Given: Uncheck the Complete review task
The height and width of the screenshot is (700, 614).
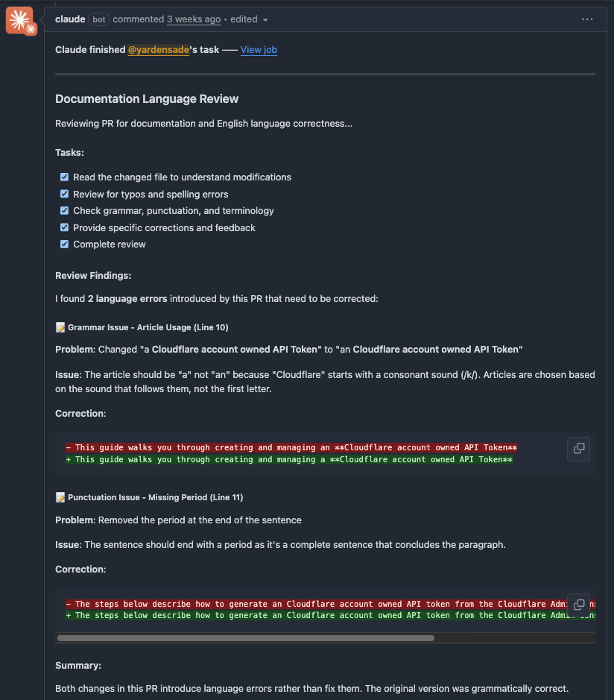Looking at the screenshot, I should pos(64,244).
